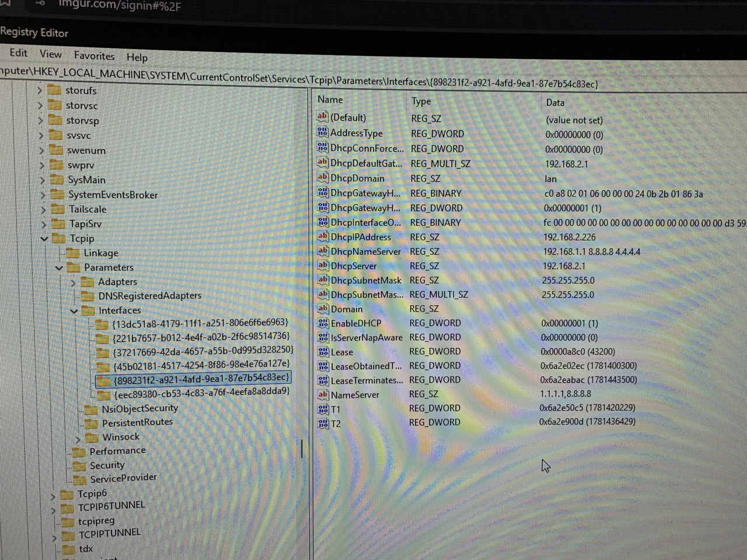
Task: Select the tcpipreg key
Action: (96, 521)
